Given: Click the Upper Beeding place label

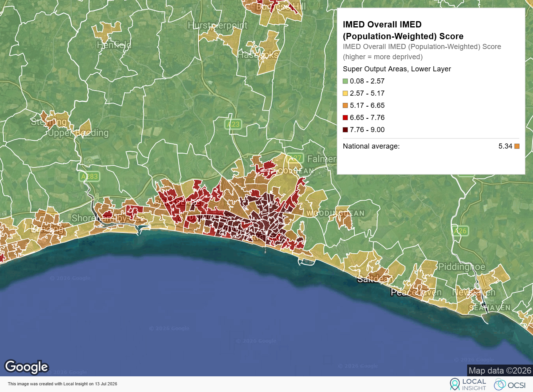Looking at the screenshot, I should coord(78,133).
